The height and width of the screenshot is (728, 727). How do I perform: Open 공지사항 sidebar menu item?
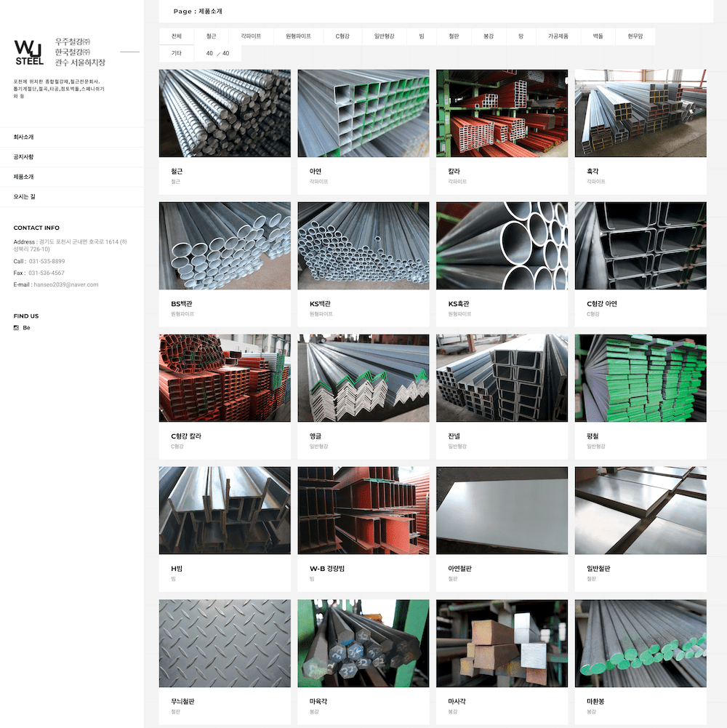click(x=24, y=157)
